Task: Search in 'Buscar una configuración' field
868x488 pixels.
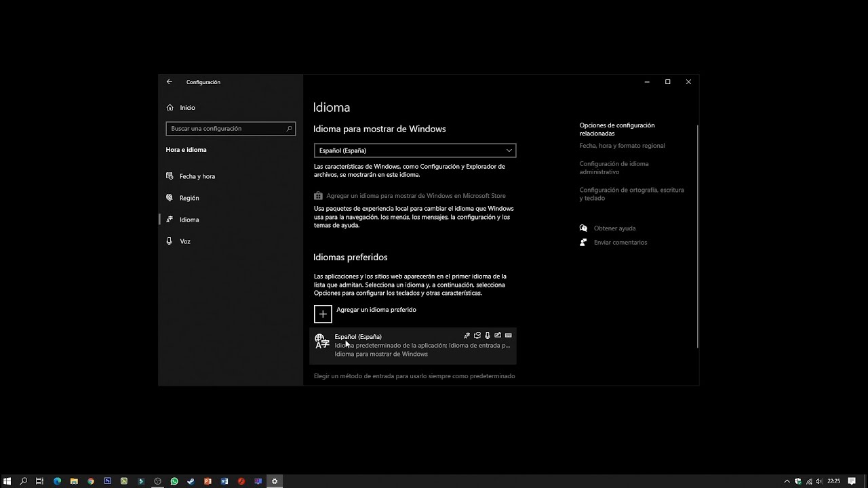Action: click(x=231, y=128)
